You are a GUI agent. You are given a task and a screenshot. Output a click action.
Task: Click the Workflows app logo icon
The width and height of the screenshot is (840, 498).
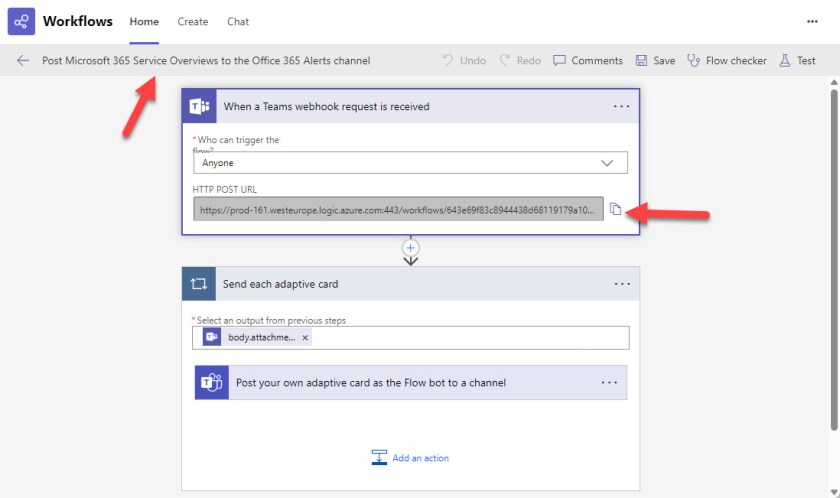[x=21, y=21]
